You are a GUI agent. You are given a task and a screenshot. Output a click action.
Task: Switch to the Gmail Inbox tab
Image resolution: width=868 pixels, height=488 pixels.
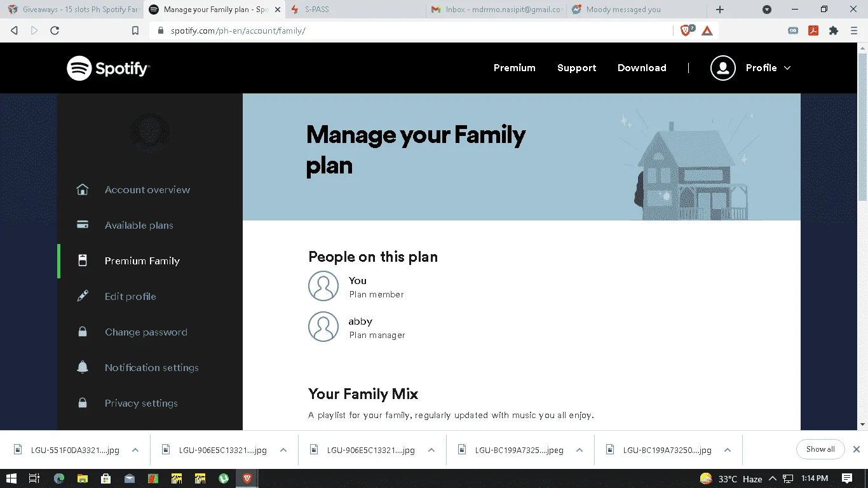pyautogui.click(x=497, y=10)
